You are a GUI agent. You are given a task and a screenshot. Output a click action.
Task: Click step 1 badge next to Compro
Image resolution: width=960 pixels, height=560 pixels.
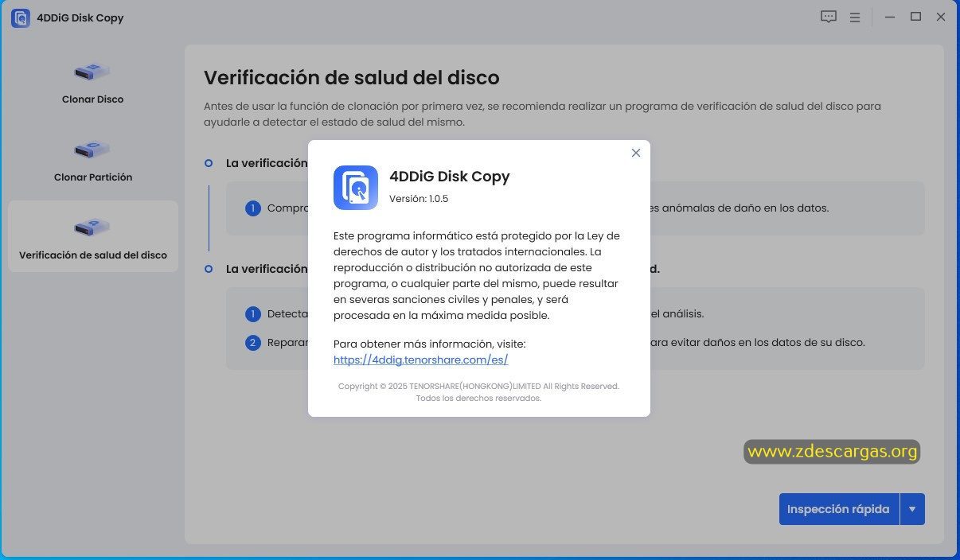tap(253, 208)
